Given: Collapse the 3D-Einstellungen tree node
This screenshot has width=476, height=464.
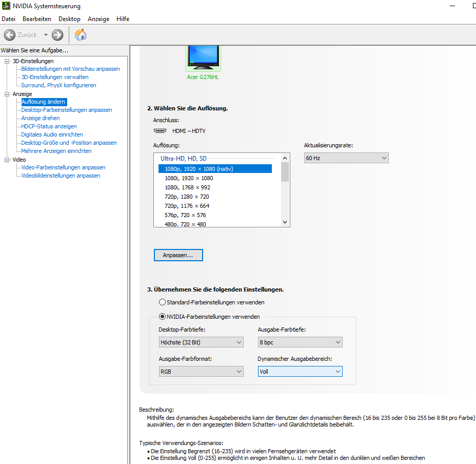Looking at the screenshot, I should [x=7, y=61].
